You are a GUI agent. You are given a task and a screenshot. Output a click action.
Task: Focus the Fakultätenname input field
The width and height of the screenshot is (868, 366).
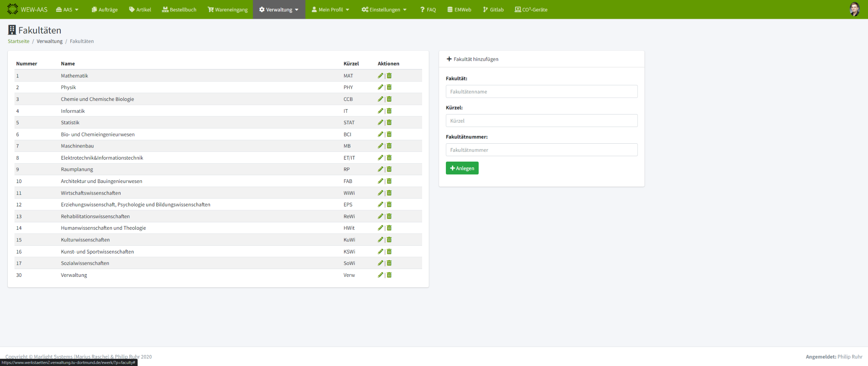point(541,91)
